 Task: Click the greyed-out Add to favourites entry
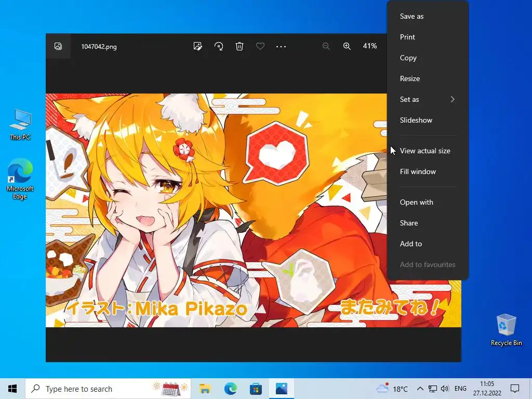pyautogui.click(x=428, y=264)
